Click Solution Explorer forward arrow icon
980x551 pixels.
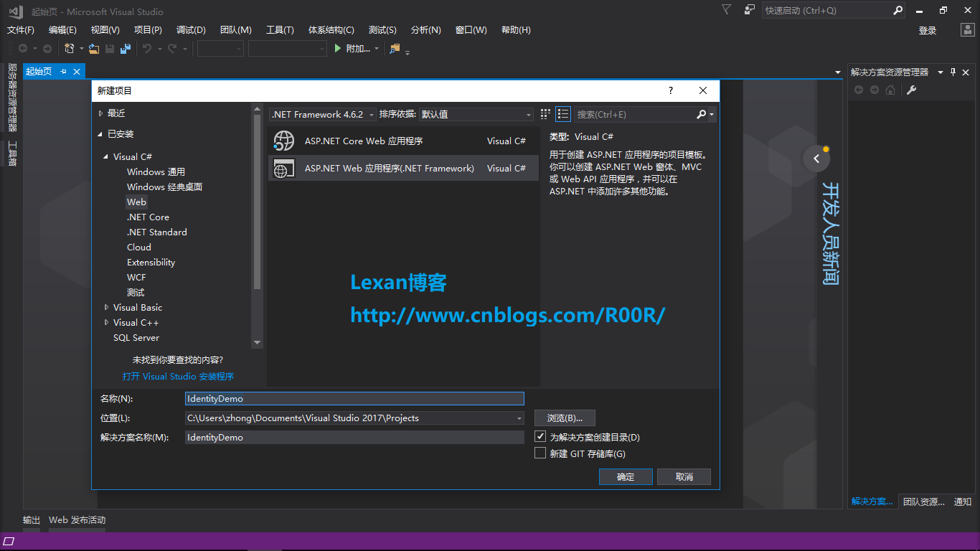pyautogui.click(x=874, y=90)
